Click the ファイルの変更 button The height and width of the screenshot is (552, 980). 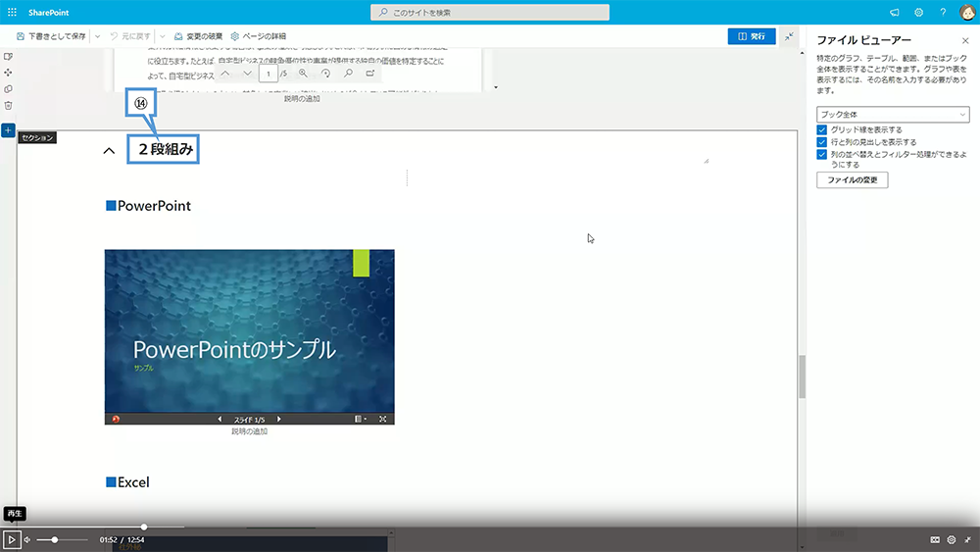(x=852, y=180)
